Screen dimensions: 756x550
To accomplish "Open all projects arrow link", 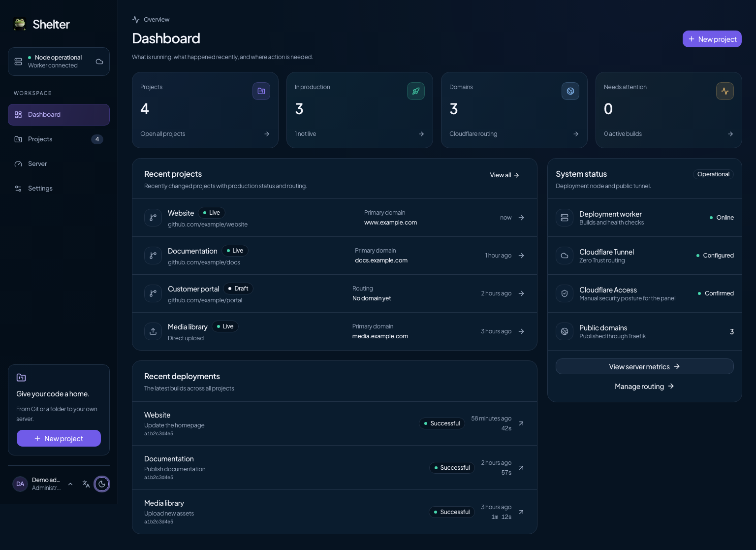I will coord(267,134).
